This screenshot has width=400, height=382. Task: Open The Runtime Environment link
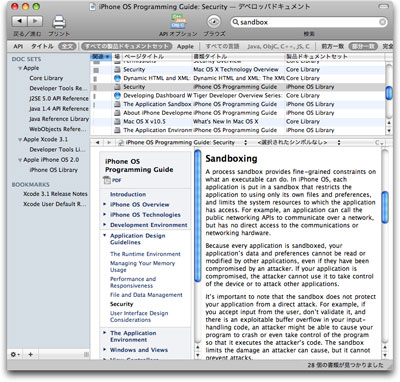[145, 254]
